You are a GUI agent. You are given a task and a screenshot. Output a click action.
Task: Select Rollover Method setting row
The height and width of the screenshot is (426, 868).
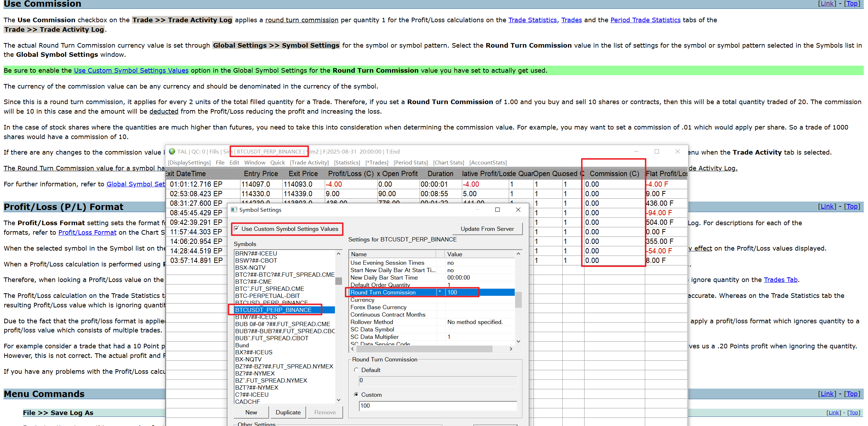coord(372,322)
